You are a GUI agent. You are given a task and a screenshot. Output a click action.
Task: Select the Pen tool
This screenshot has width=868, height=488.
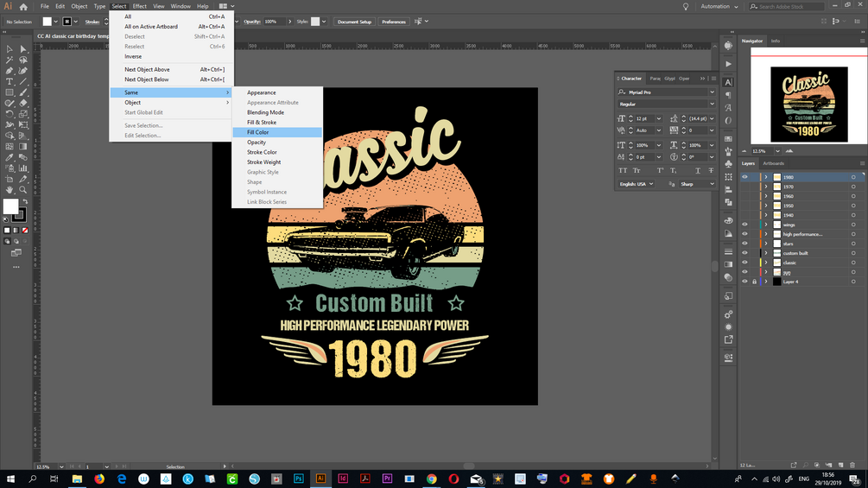10,71
